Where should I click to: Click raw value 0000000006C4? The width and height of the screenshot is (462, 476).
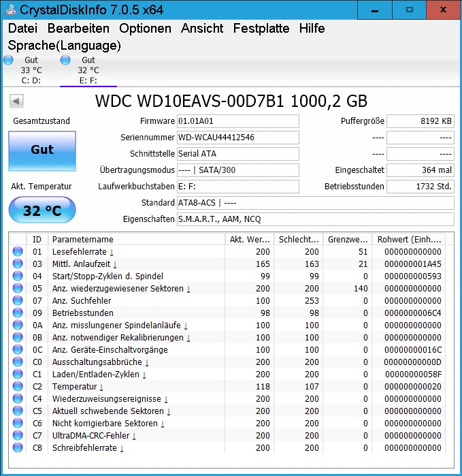[413, 313]
